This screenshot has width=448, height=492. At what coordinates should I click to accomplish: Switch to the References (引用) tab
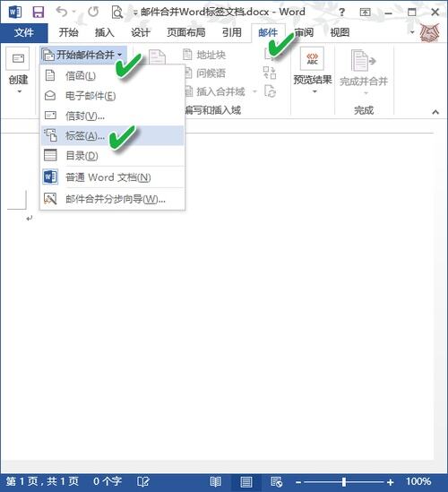(232, 32)
